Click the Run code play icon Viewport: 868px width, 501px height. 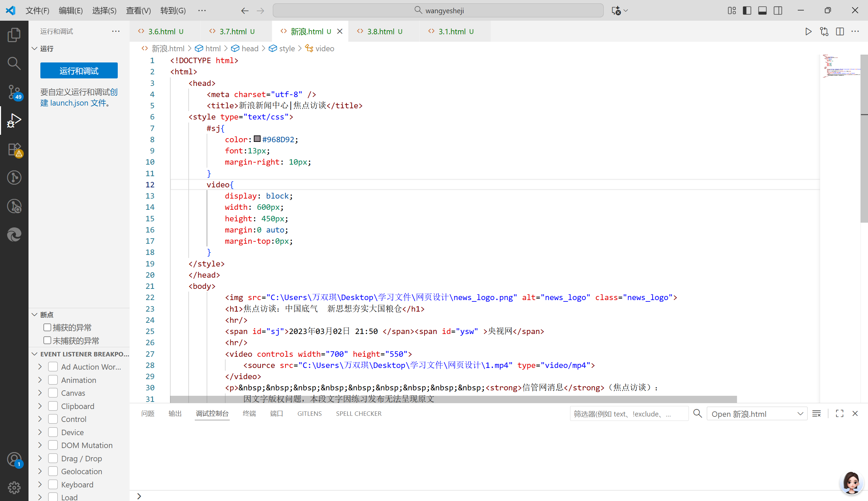pos(808,31)
